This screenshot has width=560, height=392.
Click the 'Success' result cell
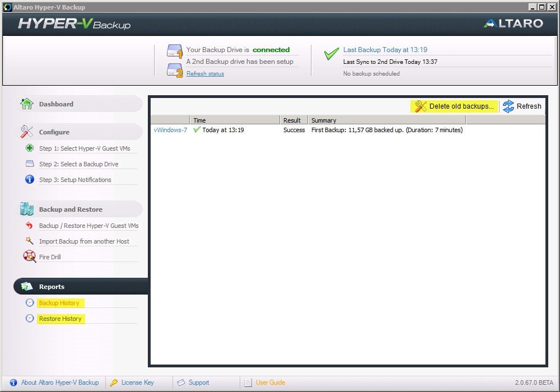(294, 130)
